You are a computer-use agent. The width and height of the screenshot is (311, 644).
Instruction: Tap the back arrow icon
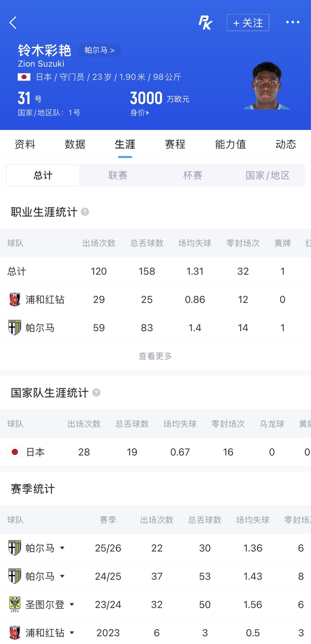click(13, 23)
